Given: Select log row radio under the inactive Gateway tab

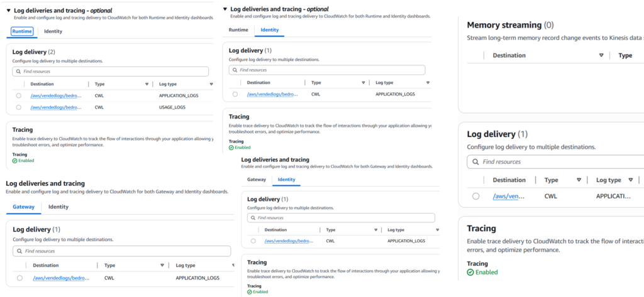Looking at the screenshot, I should click(253, 240).
